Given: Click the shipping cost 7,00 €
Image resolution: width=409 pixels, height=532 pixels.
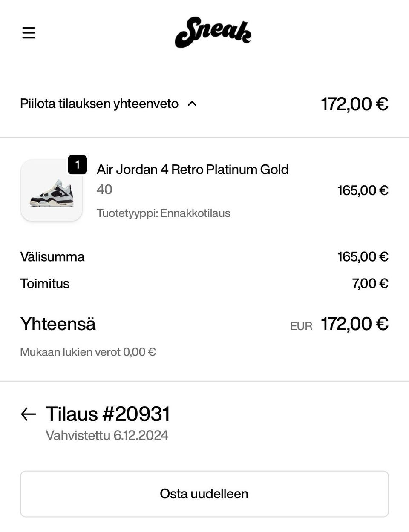Looking at the screenshot, I should point(370,284).
